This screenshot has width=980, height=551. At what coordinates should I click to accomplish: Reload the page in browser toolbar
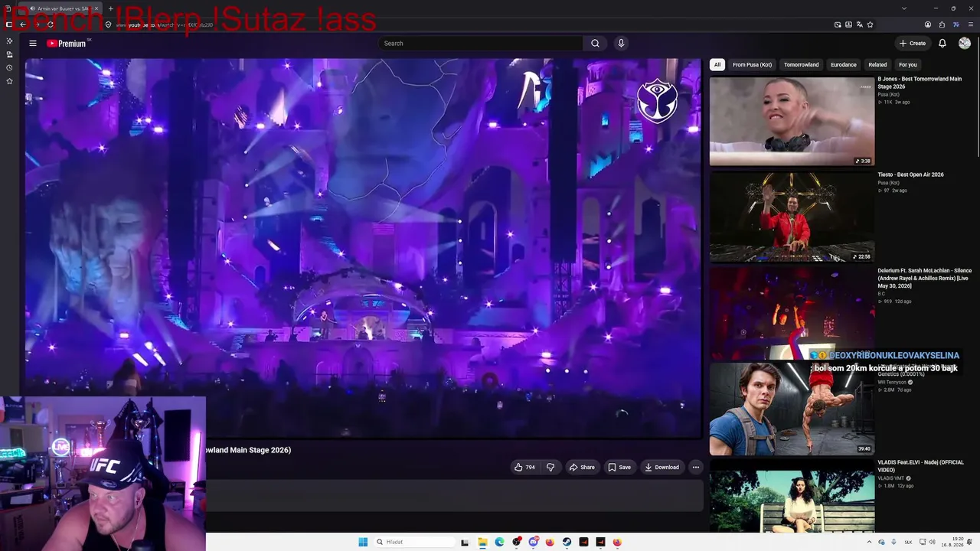pyautogui.click(x=50, y=24)
